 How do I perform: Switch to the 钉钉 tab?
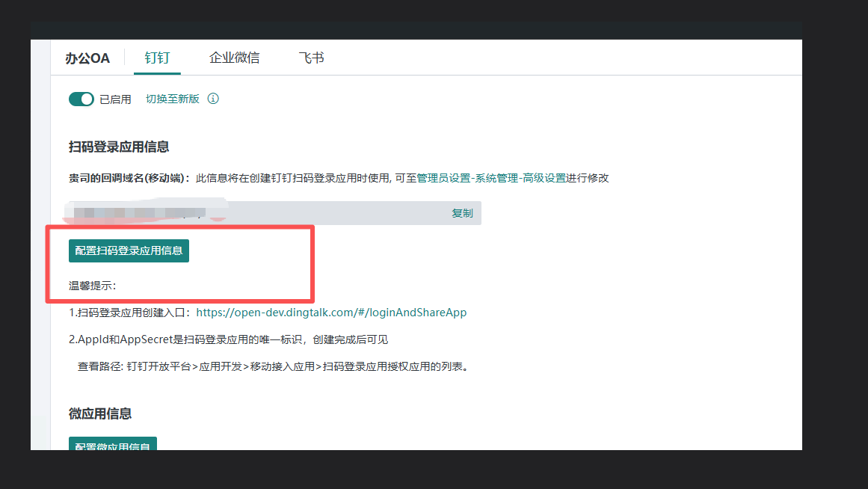157,58
